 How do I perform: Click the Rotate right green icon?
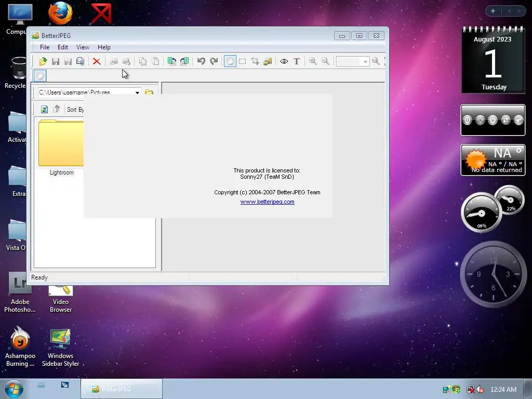184,61
